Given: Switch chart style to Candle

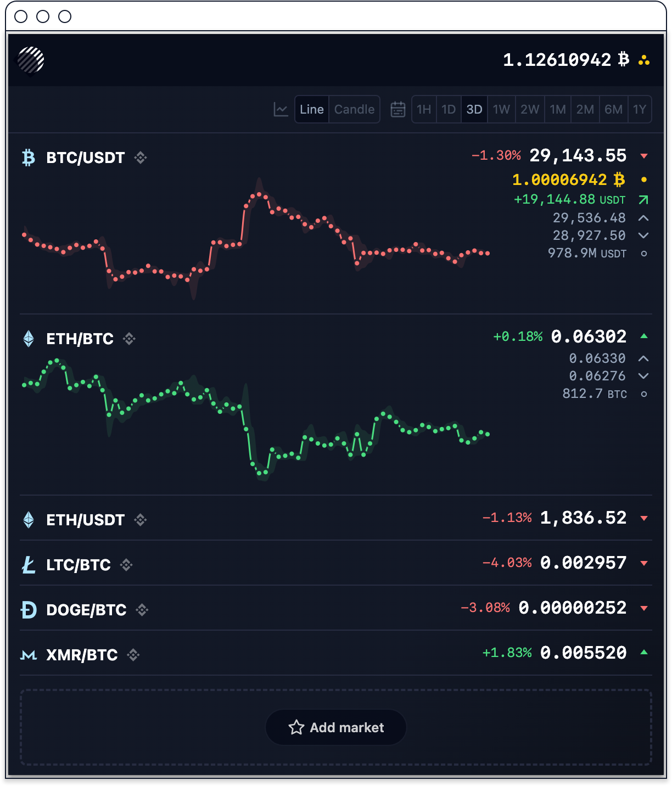Looking at the screenshot, I should pos(354,109).
